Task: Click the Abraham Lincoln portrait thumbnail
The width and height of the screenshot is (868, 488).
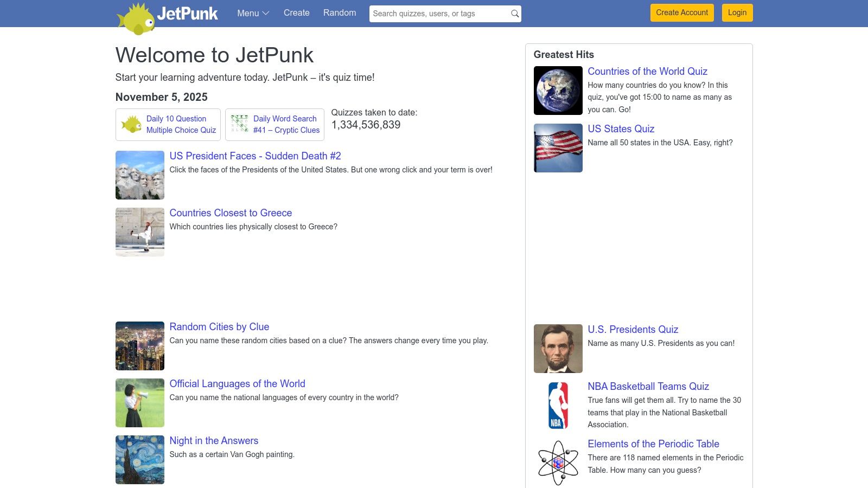Action: click(557, 348)
